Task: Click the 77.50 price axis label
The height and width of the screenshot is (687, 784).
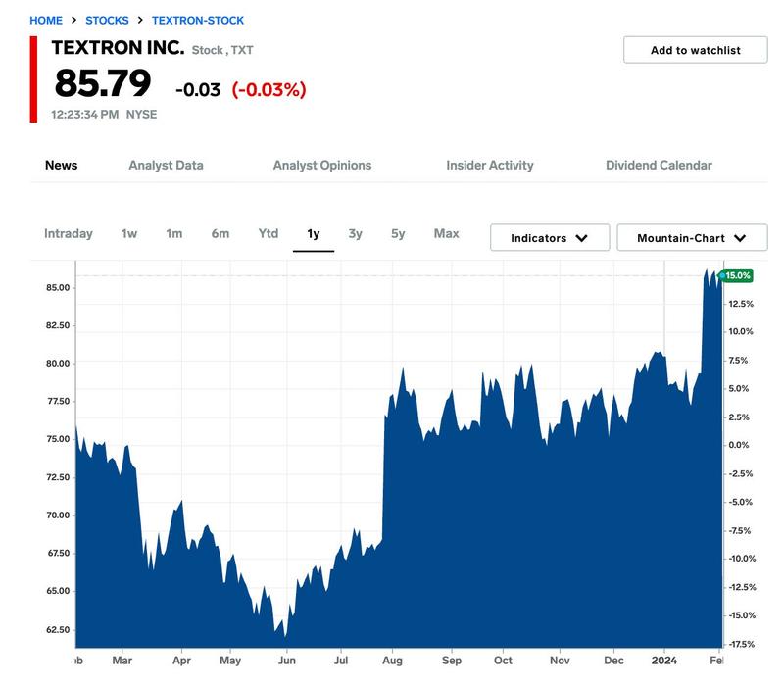Action: coord(58,401)
